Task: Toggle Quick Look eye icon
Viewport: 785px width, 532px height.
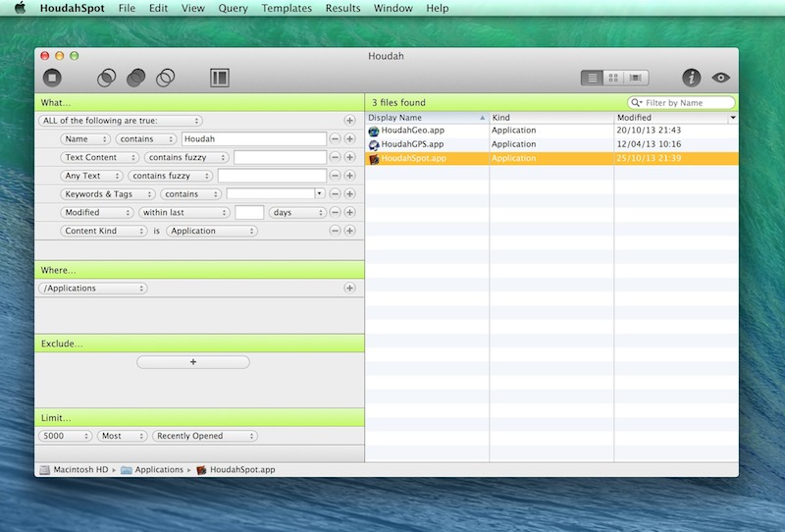Action: tap(721, 78)
